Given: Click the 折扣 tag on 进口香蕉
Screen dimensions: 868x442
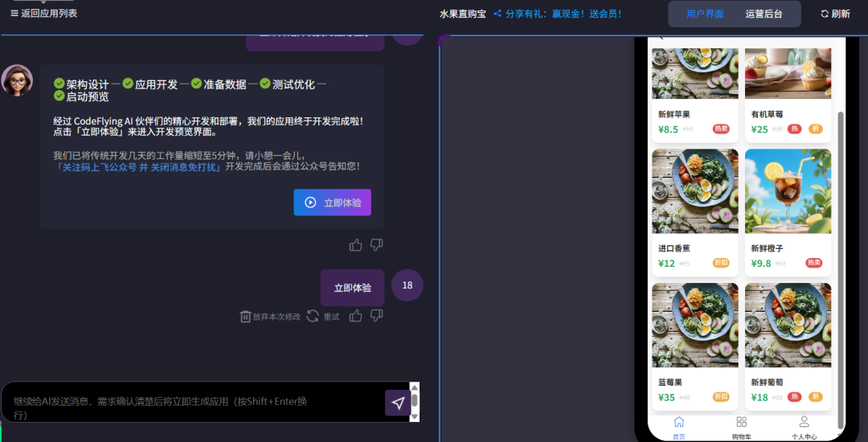Looking at the screenshot, I should pos(721,263).
